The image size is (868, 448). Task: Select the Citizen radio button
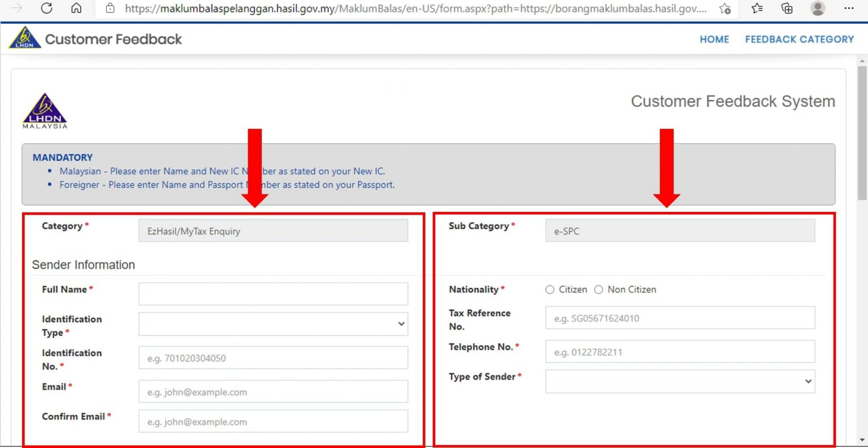pyautogui.click(x=550, y=290)
